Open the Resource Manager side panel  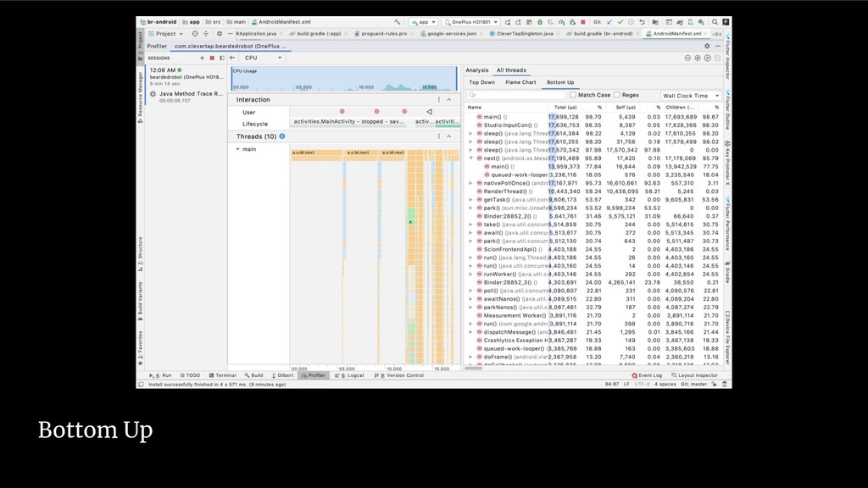point(141,97)
